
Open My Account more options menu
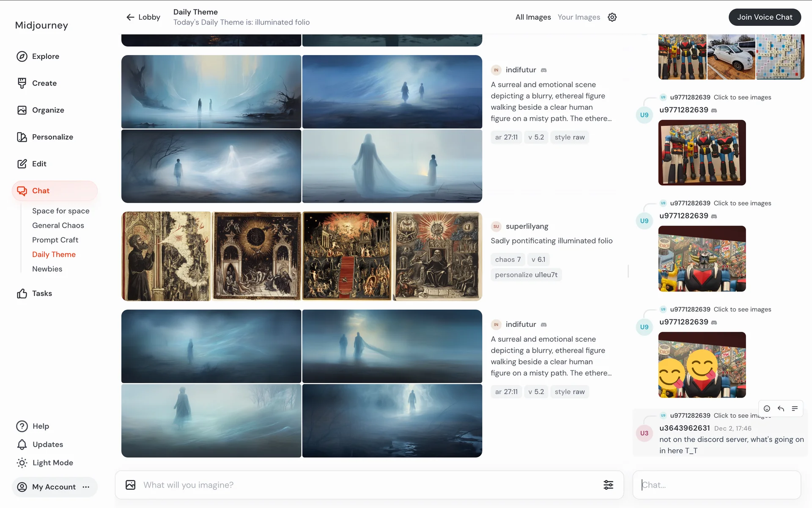[86, 487]
